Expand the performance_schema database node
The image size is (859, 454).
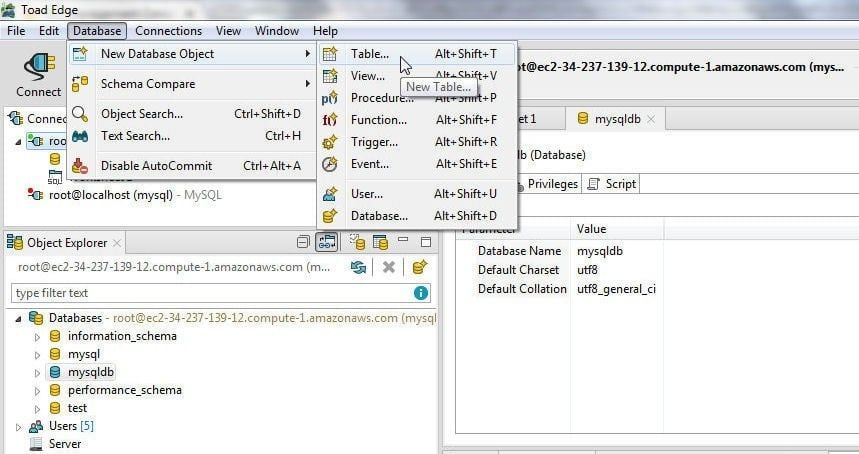tap(37, 391)
